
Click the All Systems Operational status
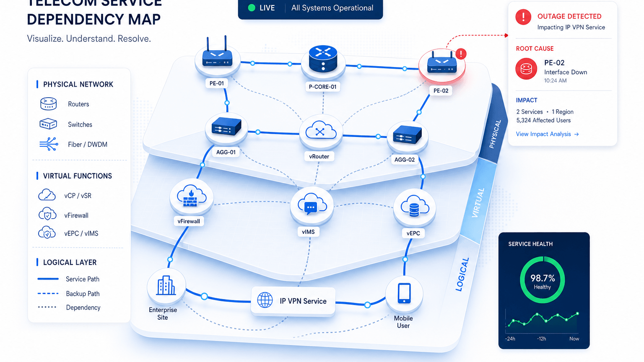(x=332, y=8)
